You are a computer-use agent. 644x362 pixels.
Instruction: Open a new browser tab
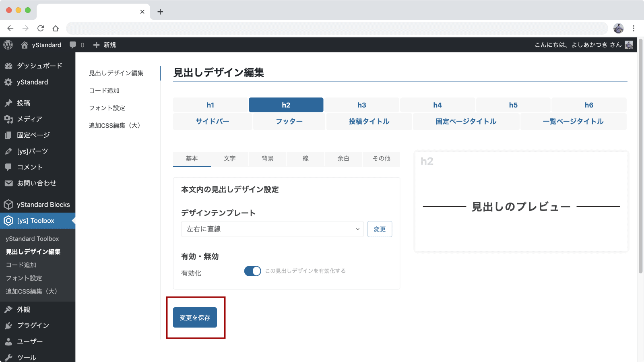(x=160, y=12)
